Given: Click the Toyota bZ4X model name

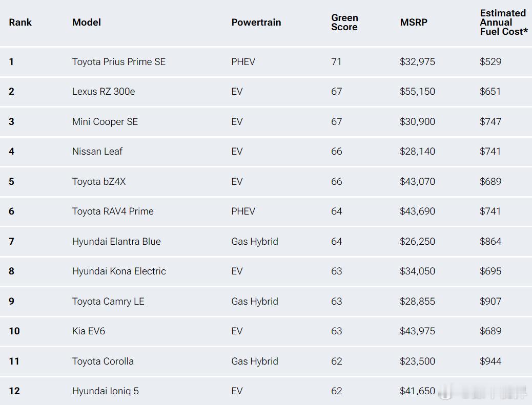Looking at the screenshot, I should (x=99, y=182).
